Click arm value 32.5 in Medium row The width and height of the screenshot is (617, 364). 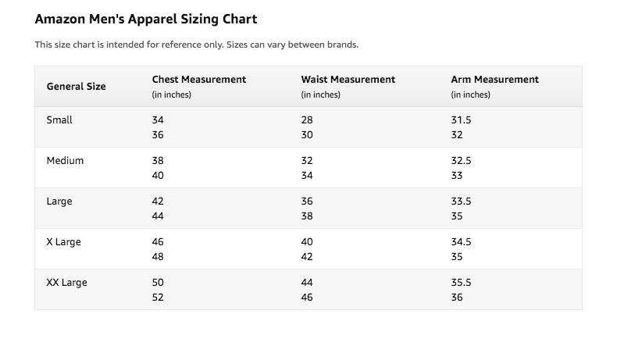461,161
